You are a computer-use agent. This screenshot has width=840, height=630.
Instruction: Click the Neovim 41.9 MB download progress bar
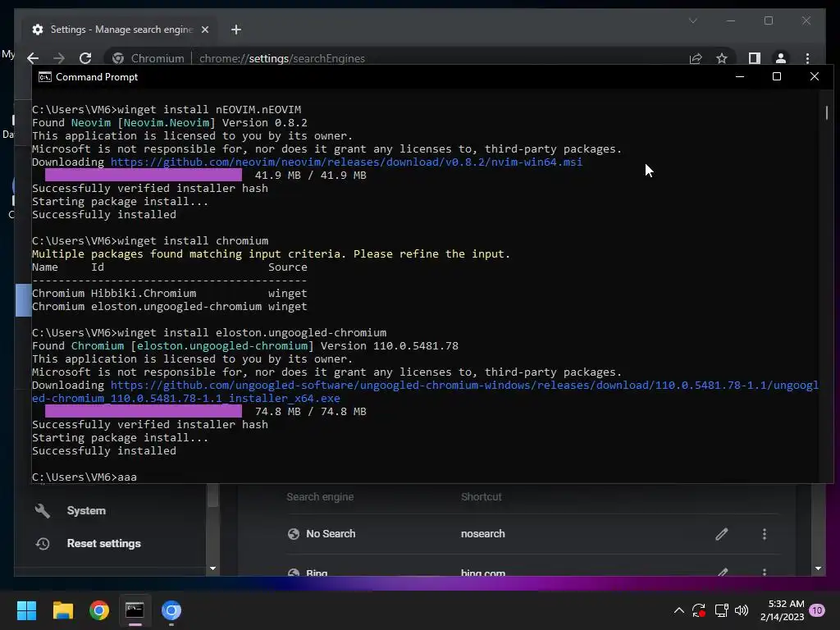(x=143, y=176)
